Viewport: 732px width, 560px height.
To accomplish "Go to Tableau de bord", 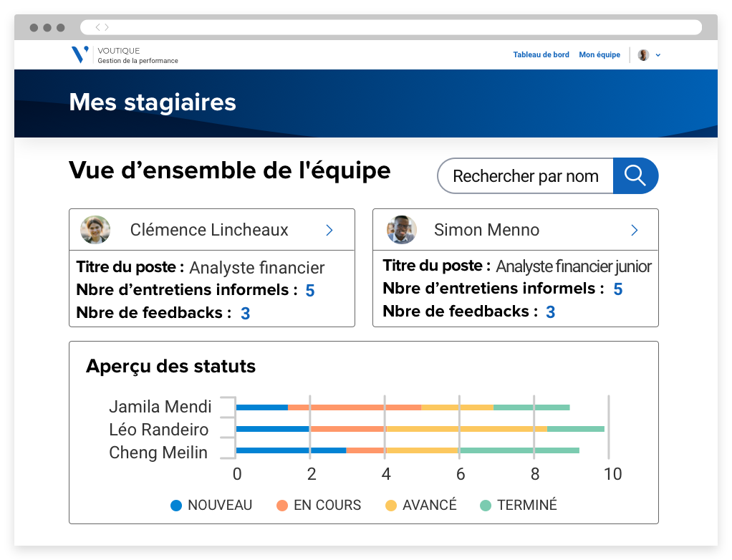I will pos(541,54).
